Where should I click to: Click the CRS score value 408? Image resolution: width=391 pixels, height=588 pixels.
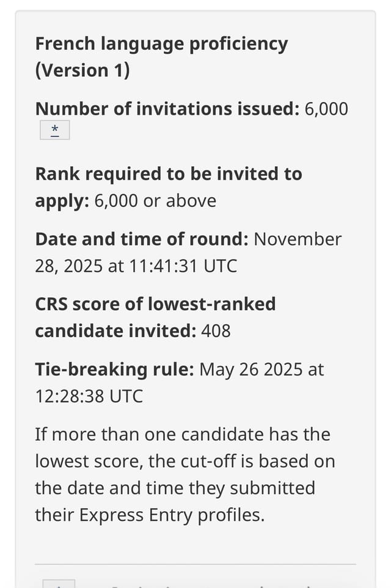click(216, 331)
